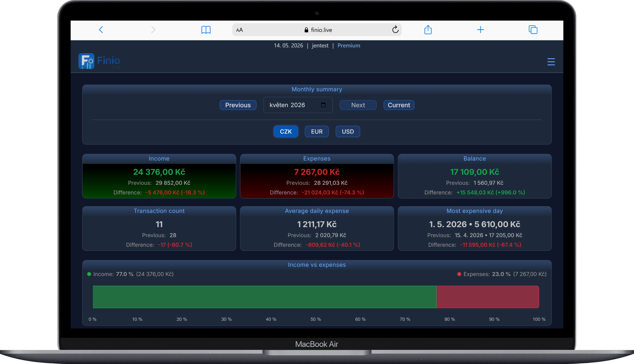Click the 50 % axis label
Image resolution: width=634 pixels, height=364 pixels.
(315, 319)
